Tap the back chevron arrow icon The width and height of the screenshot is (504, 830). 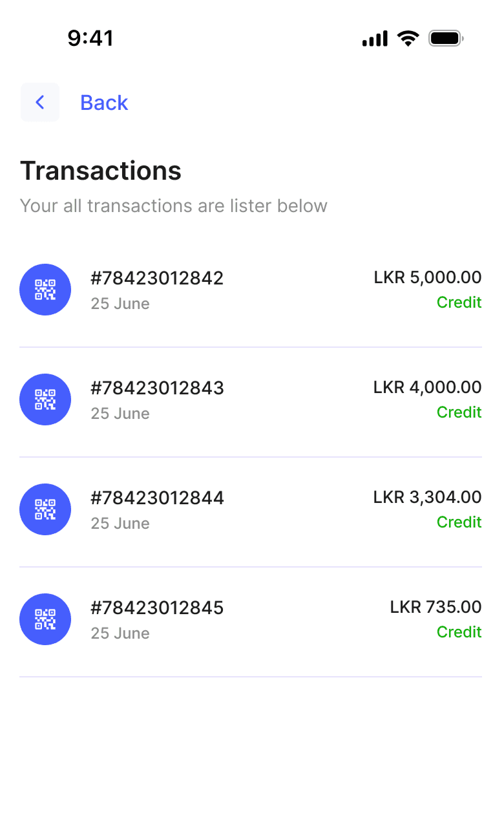40,102
